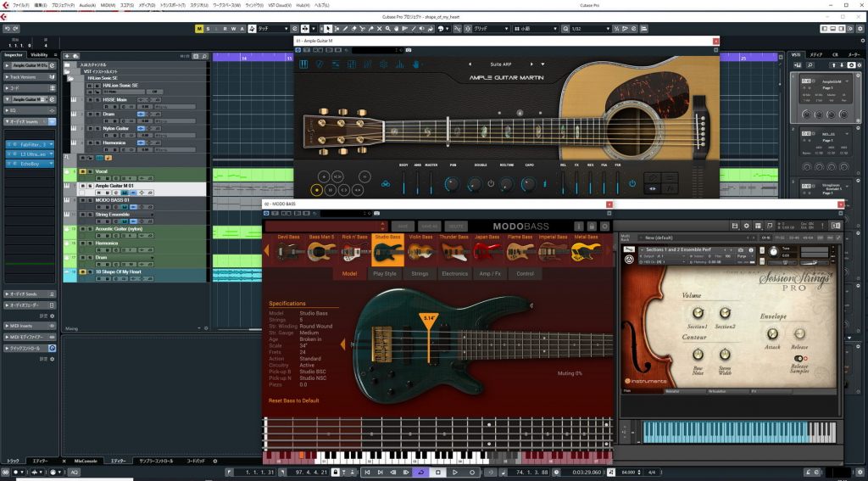The image size is (868, 481).
Task: Click the Add Track plus icon
Action: tap(68, 54)
